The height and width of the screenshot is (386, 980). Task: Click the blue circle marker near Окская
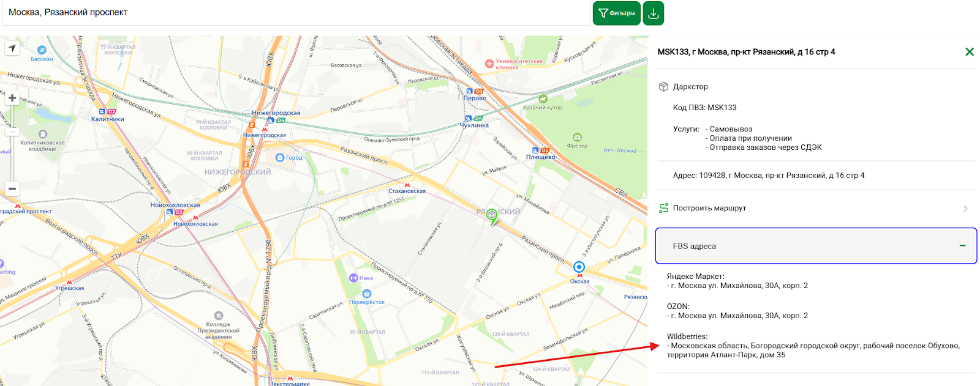click(x=579, y=267)
